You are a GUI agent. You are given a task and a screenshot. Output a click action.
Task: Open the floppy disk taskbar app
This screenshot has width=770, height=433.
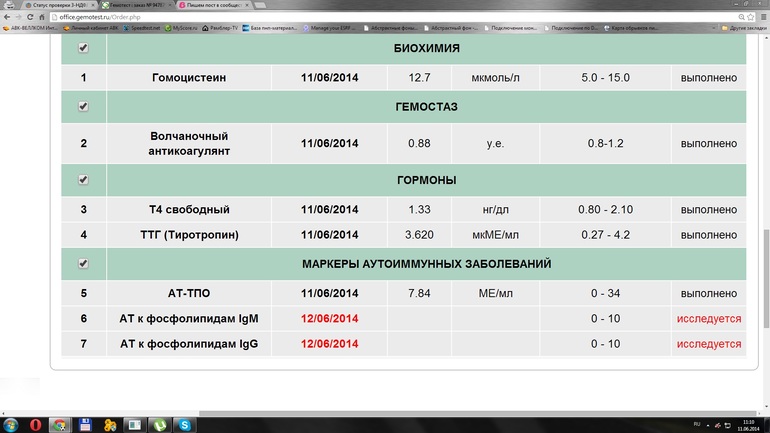coord(85,425)
